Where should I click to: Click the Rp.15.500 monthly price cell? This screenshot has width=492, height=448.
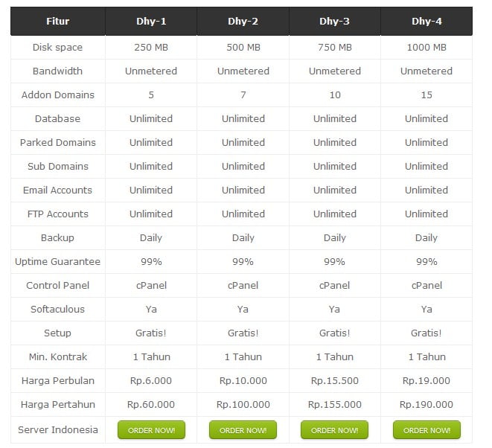335,381
